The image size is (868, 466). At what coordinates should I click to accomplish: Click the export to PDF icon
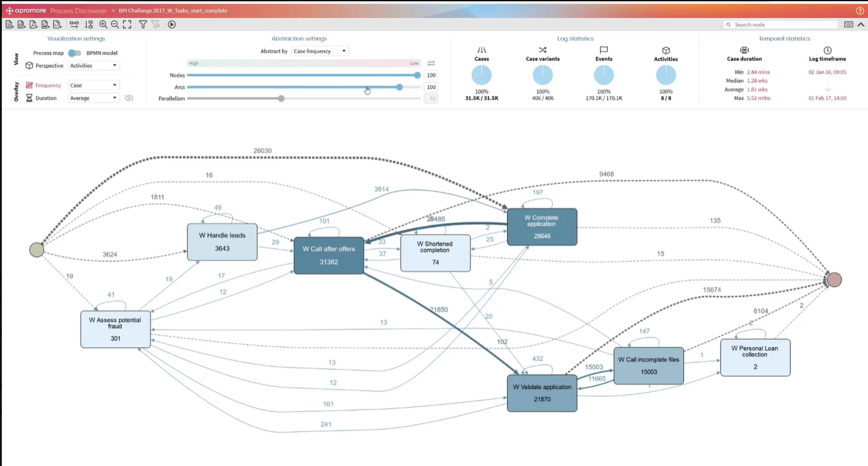34,25
